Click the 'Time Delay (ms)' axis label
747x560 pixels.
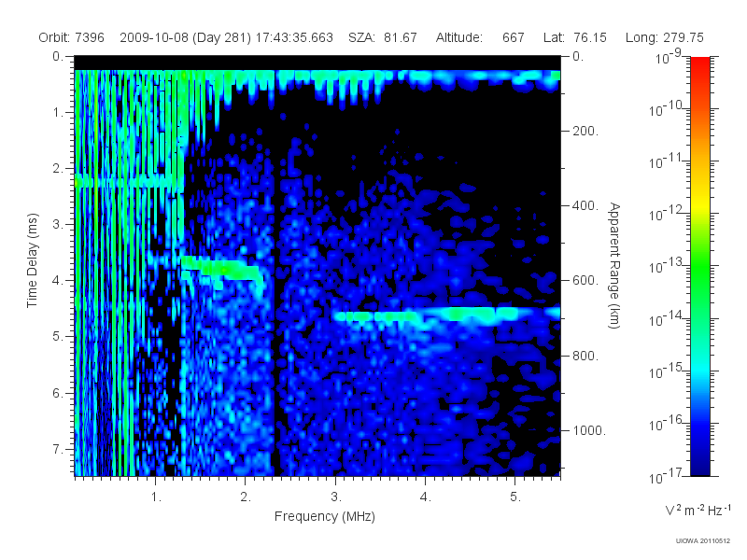32,260
